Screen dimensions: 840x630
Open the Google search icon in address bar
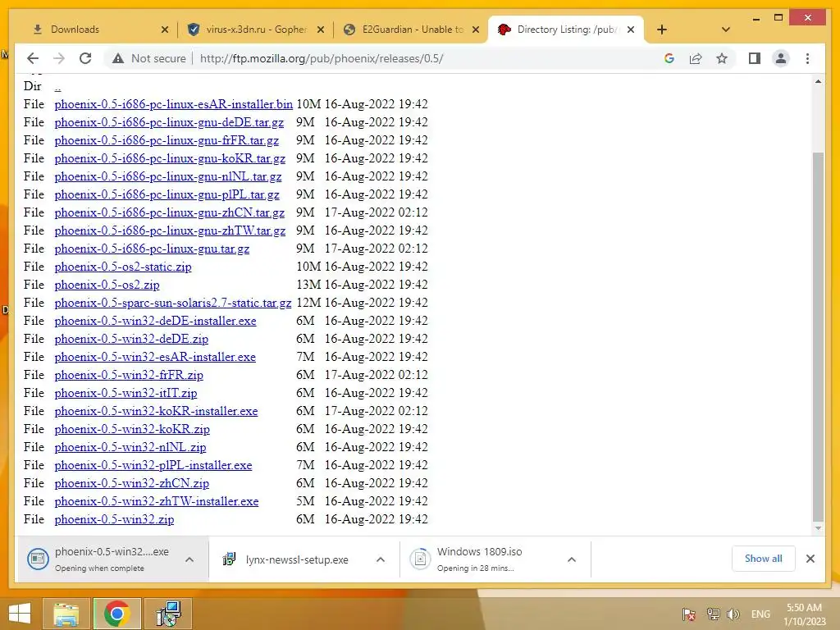(x=669, y=58)
